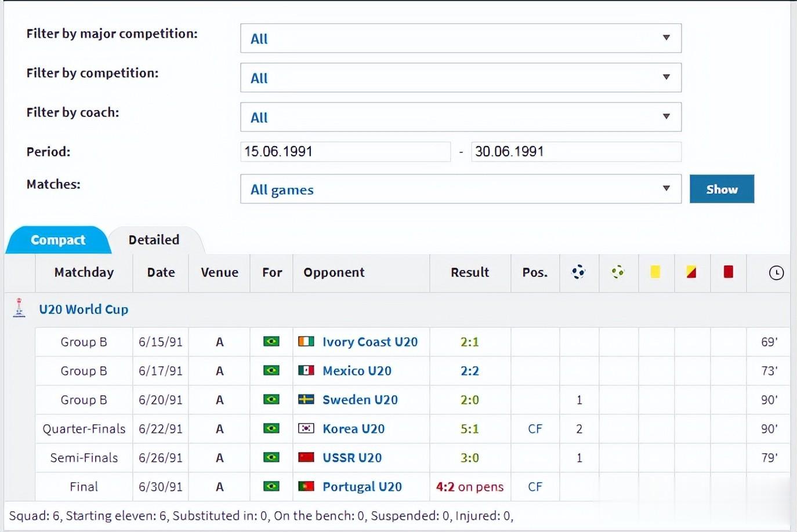The width and height of the screenshot is (797, 532).
Task: Click the Opponent column header
Action: tap(361, 272)
